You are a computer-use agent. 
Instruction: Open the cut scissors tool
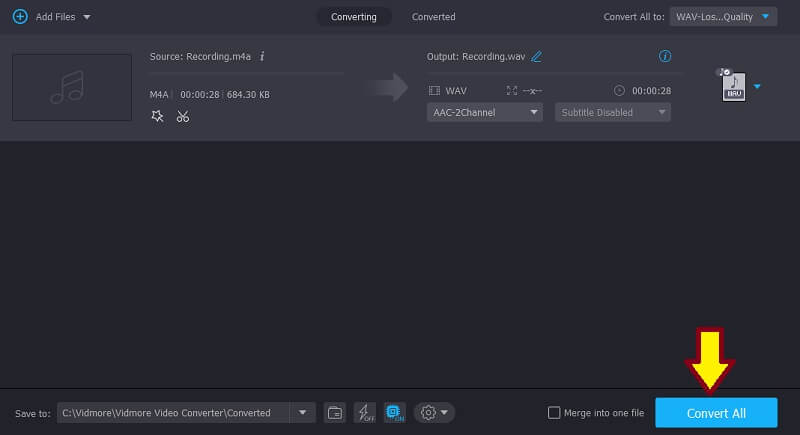click(x=182, y=116)
